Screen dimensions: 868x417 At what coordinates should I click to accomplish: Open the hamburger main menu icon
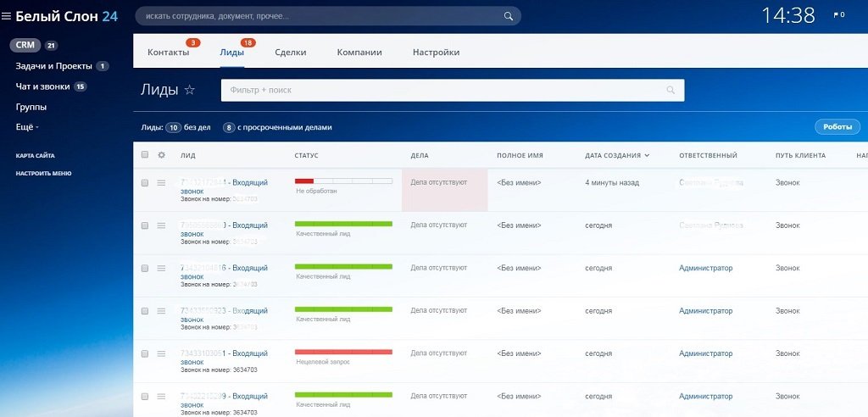click(x=7, y=16)
